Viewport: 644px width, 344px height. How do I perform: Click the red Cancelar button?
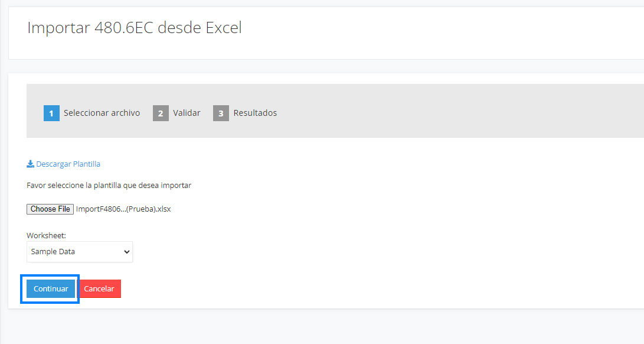99,289
